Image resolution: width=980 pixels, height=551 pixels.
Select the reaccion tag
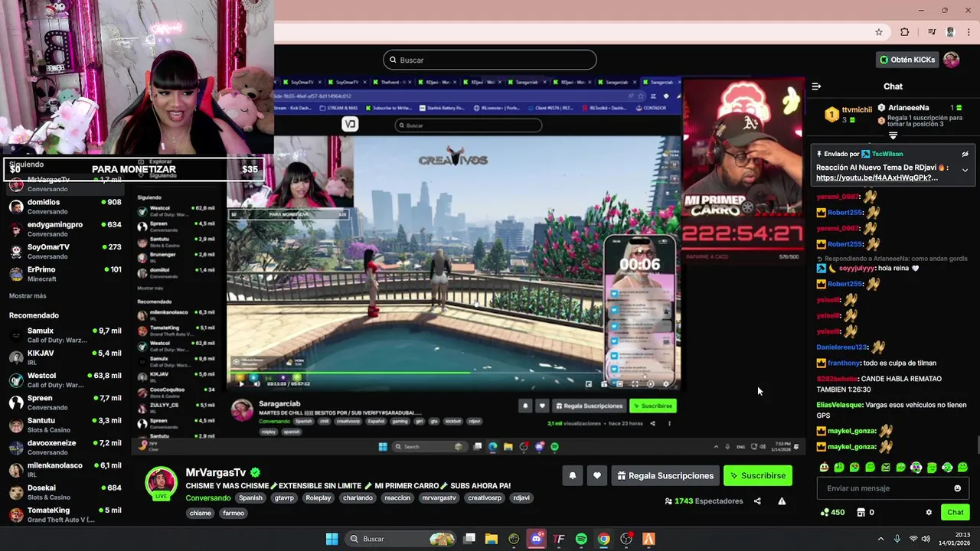tap(397, 497)
